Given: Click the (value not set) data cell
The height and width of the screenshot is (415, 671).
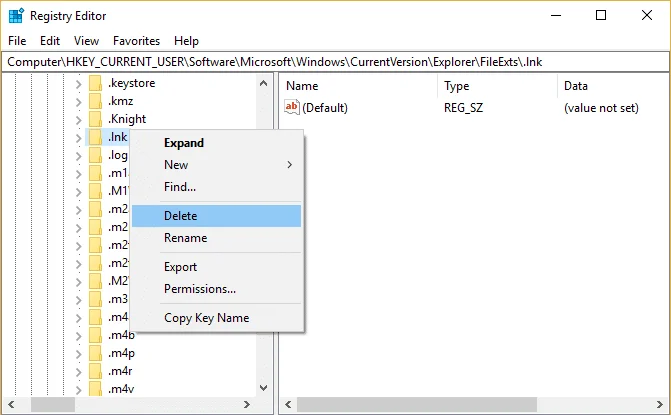Looking at the screenshot, I should 601,108.
